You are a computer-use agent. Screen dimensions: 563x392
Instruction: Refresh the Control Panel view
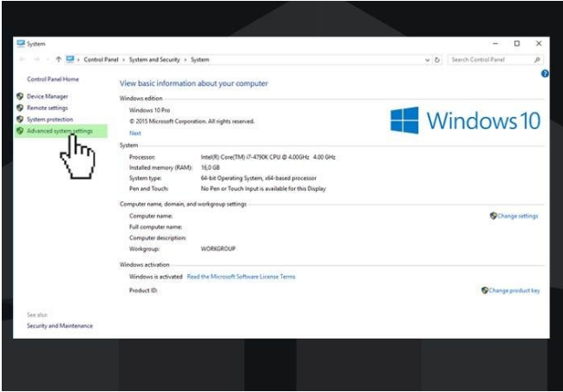437,60
